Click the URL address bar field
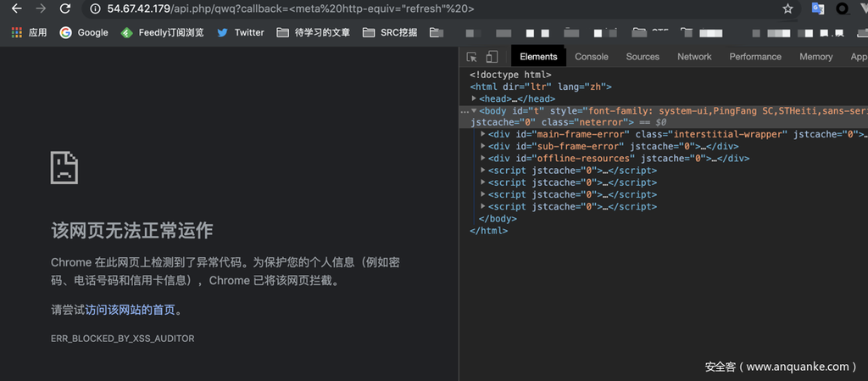 point(424,9)
